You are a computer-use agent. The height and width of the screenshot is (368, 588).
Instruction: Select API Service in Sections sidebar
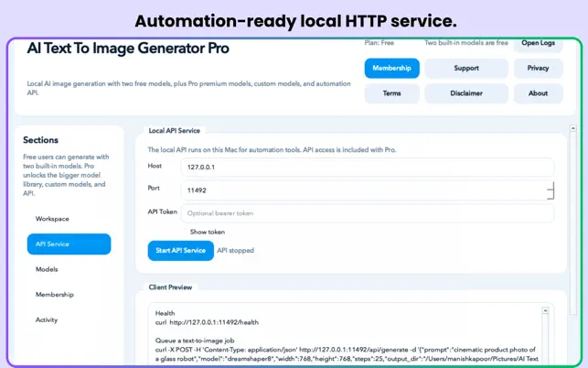point(69,244)
